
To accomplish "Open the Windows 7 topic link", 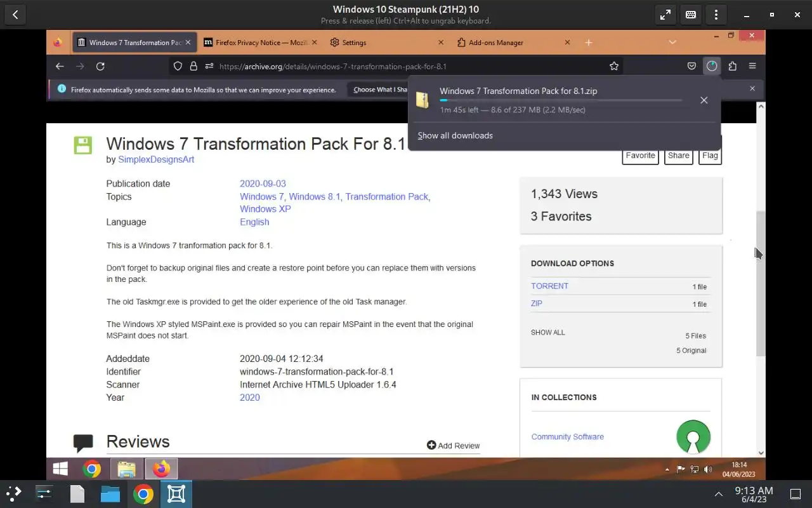I will [262, 197].
